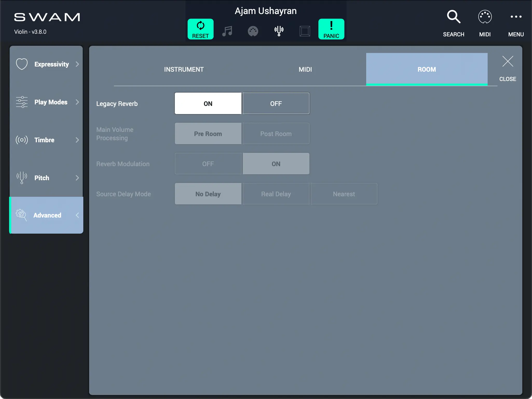Turn Legacy Reverb OFF

(x=276, y=104)
